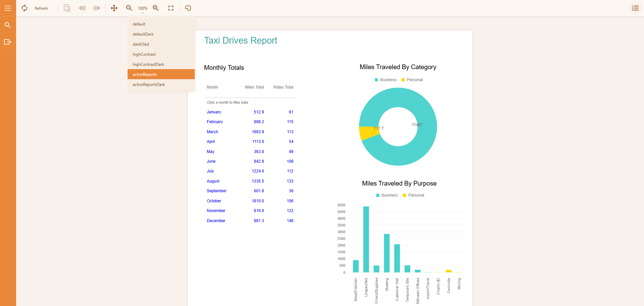Screen dimensions: 644x306
Task: Click the March month link
Action: click(212, 132)
